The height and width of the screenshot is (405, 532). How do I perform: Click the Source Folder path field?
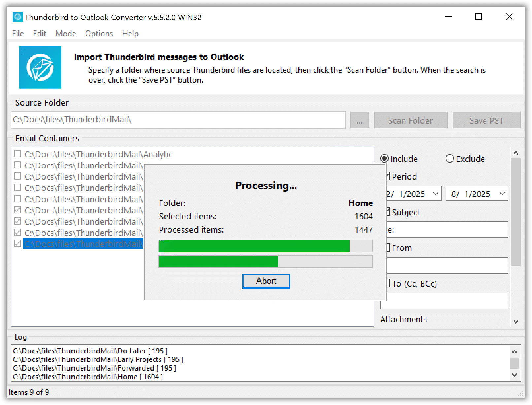click(x=178, y=120)
